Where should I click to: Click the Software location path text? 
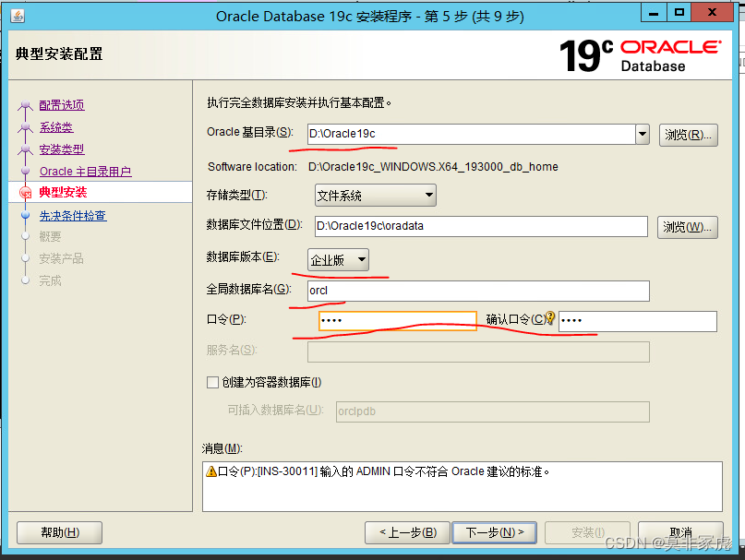[433, 167]
